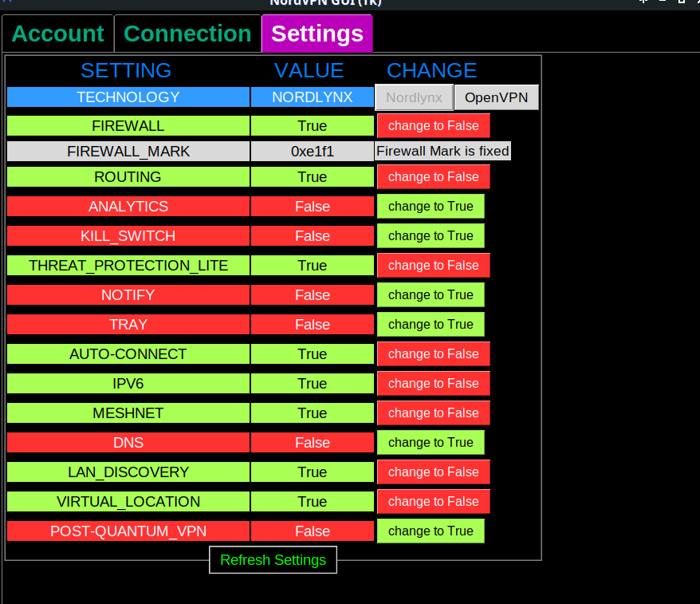Click the False value in ANALYTICS row
700x604 pixels.
[x=312, y=207]
